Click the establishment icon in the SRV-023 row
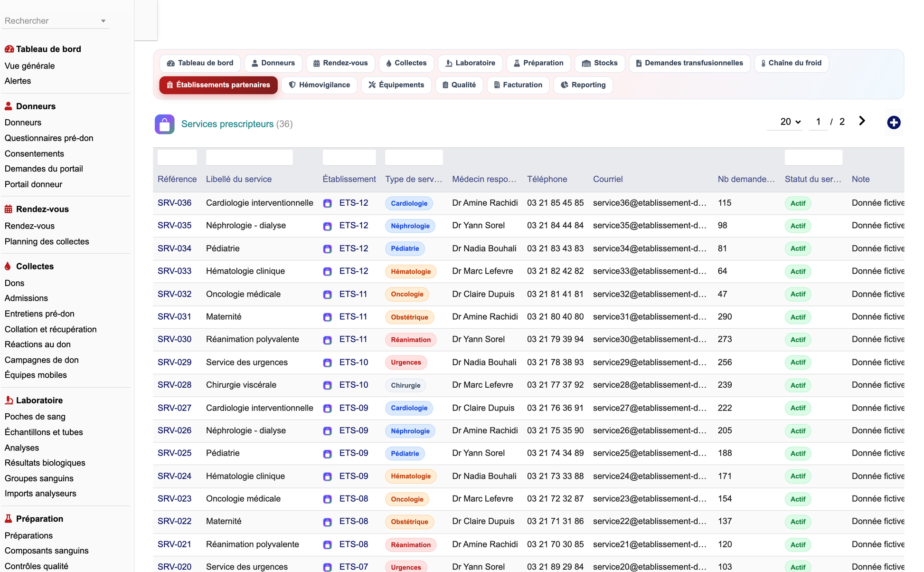The width and height of the screenshot is (924, 572). tap(327, 499)
